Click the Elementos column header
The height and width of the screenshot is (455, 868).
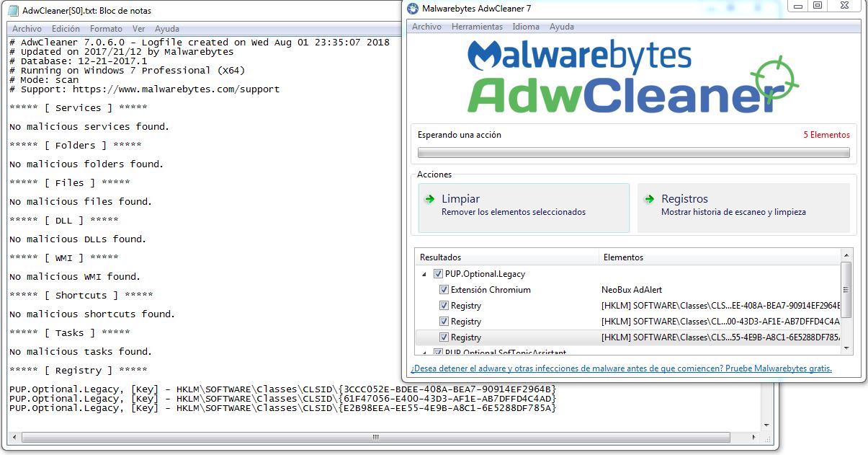click(719, 257)
